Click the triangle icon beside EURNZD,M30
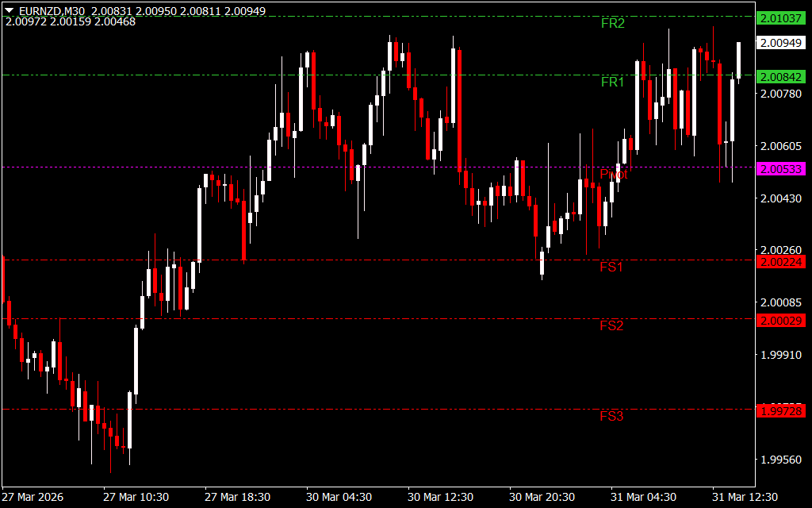Screen dimensions: 812x508 point(10,11)
